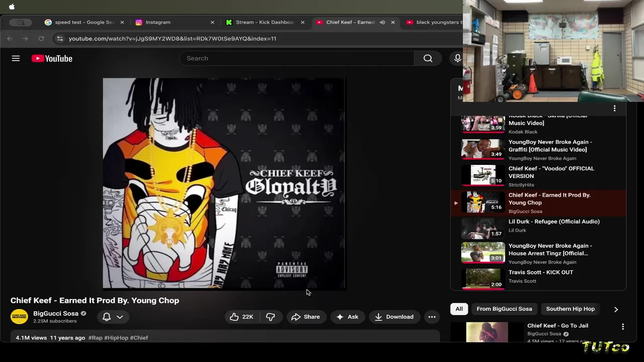Play YoungBoy House Arrest Tingz item
The width and height of the screenshot is (644, 362).
(x=538, y=253)
